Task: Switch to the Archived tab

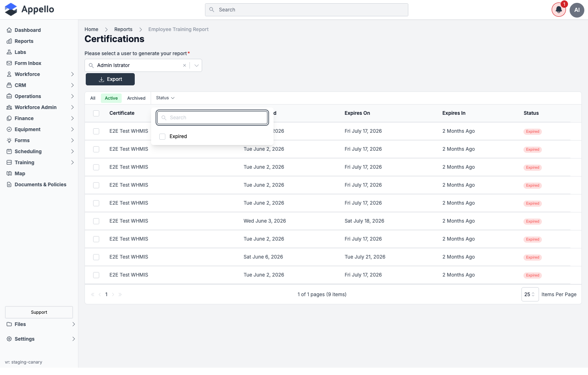Action: (x=136, y=98)
